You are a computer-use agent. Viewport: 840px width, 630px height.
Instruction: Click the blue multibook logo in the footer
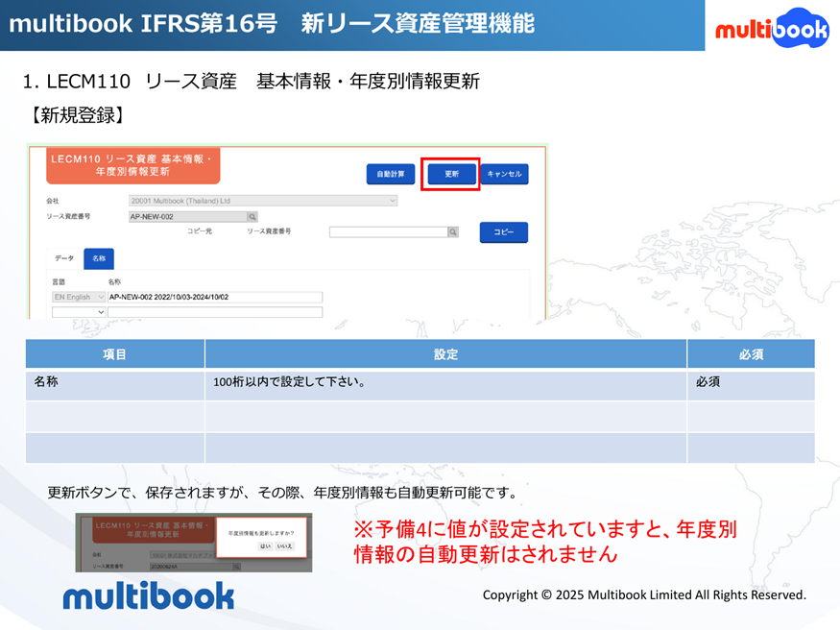(x=149, y=595)
